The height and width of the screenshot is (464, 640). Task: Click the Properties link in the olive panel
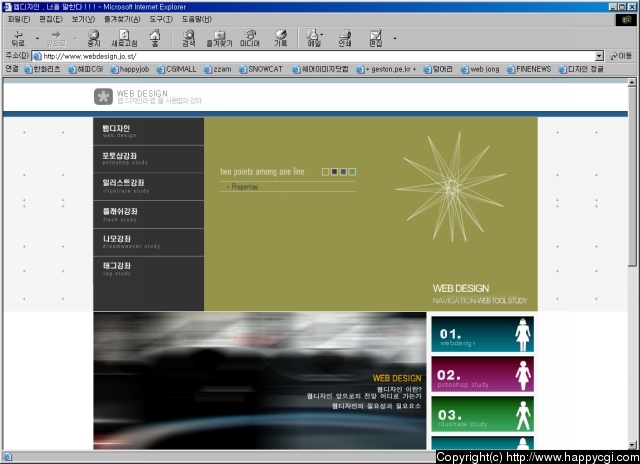[244, 187]
